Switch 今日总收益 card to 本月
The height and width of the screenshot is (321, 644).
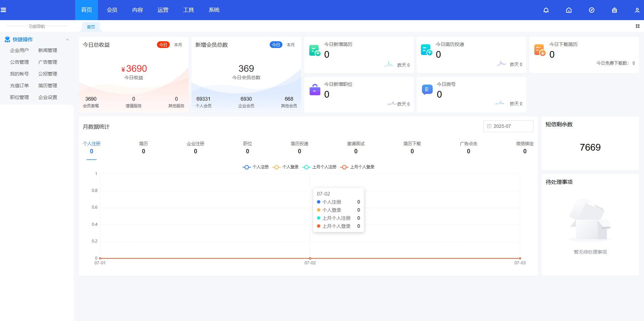pyautogui.click(x=178, y=45)
